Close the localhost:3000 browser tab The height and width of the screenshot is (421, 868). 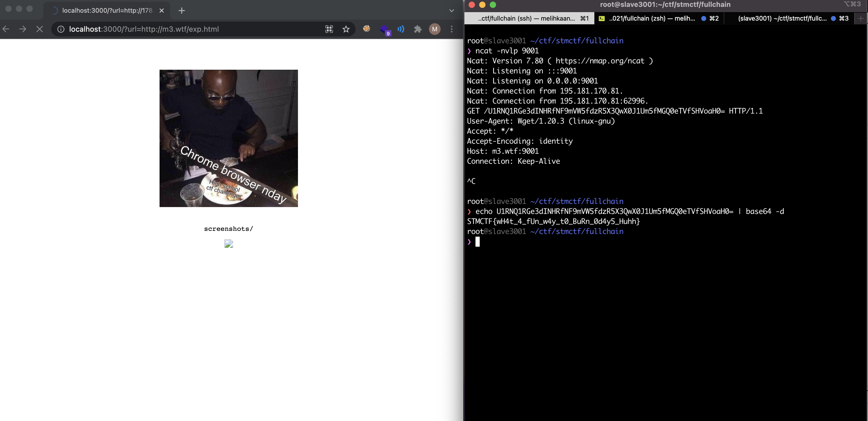[162, 11]
